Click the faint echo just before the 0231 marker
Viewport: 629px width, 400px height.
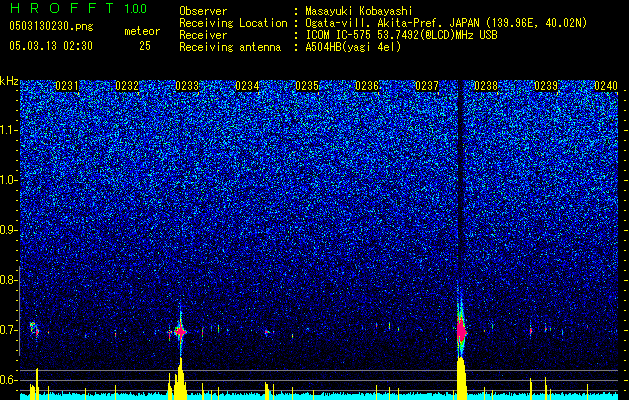[34, 328]
